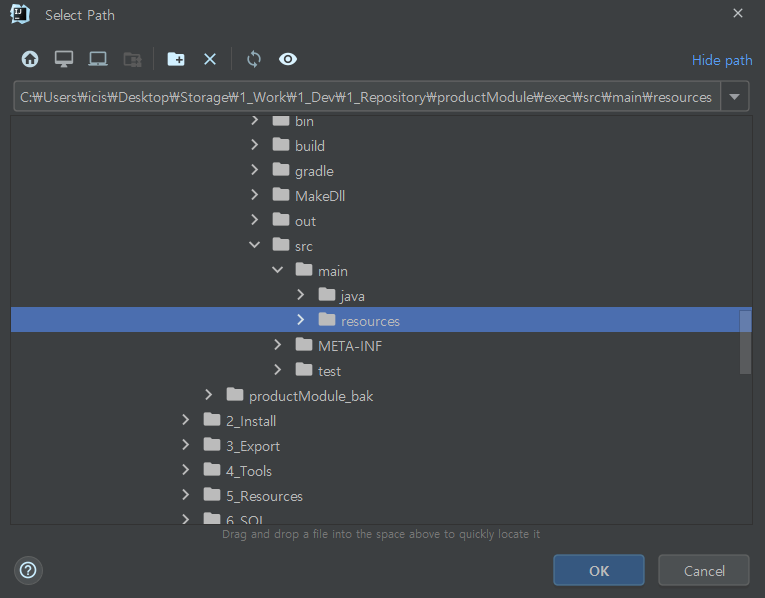Close the Select Path dialog
The image size is (765, 598).
pos(738,13)
